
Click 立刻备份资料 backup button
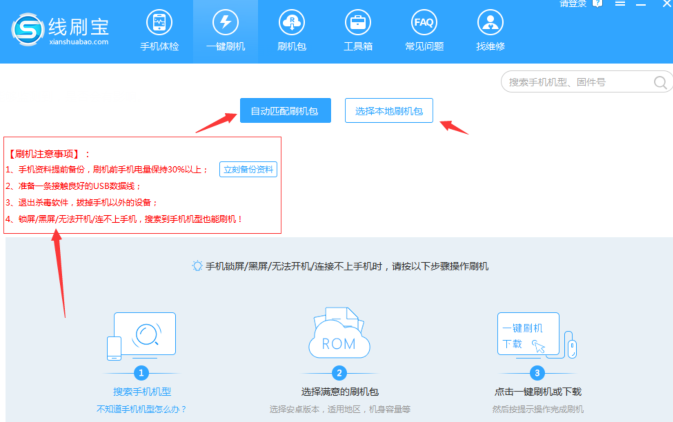[248, 169]
